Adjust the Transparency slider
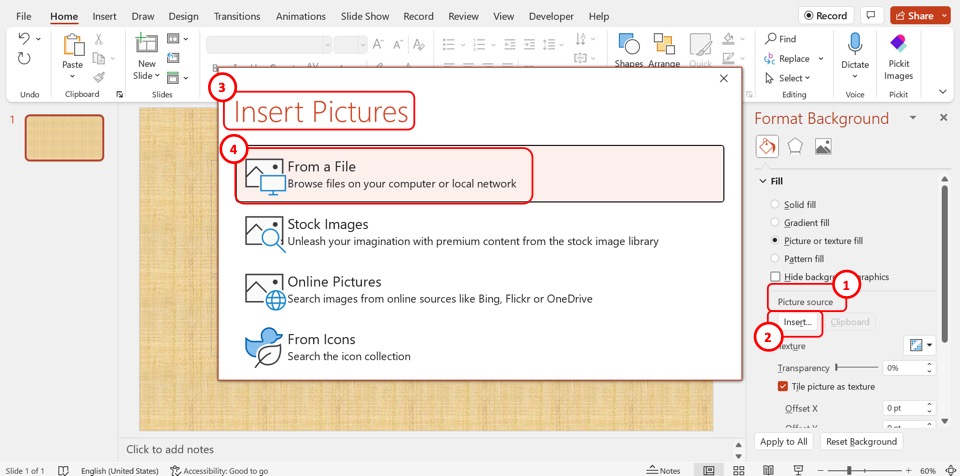The width and height of the screenshot is (960, 476). point(857,368)
